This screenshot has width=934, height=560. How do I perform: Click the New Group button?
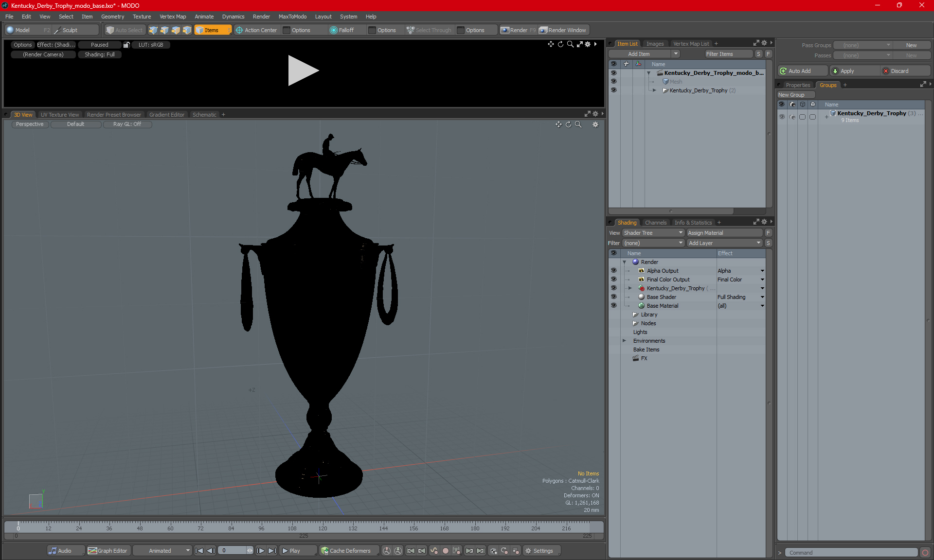(x=796, y=95)
